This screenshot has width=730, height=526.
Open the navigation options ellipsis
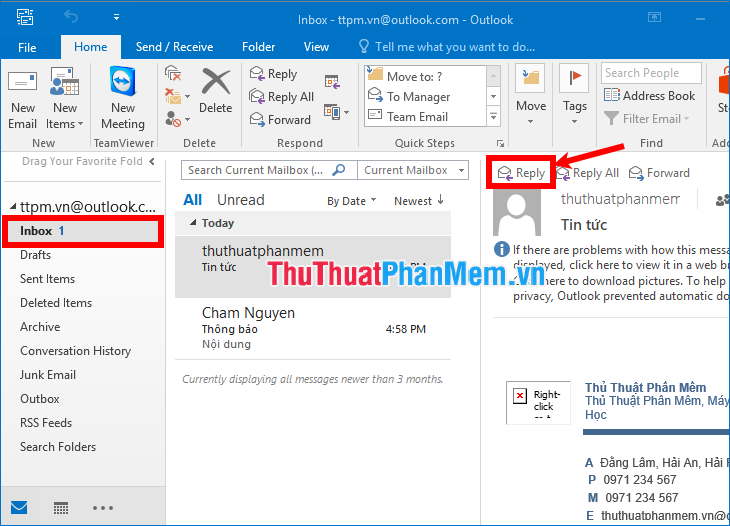click(102, 508)
